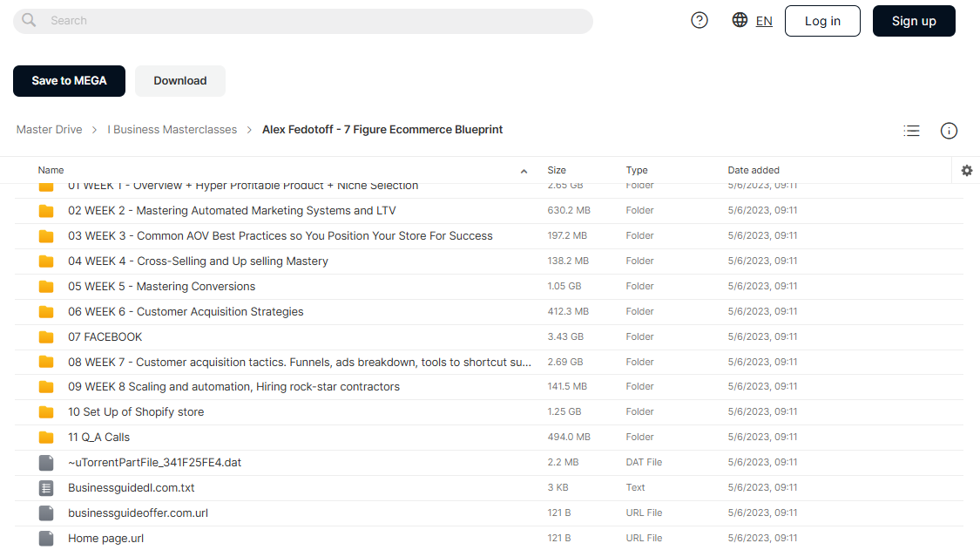
Task: Sort by Date added column header
Action: tap(754, 170)
